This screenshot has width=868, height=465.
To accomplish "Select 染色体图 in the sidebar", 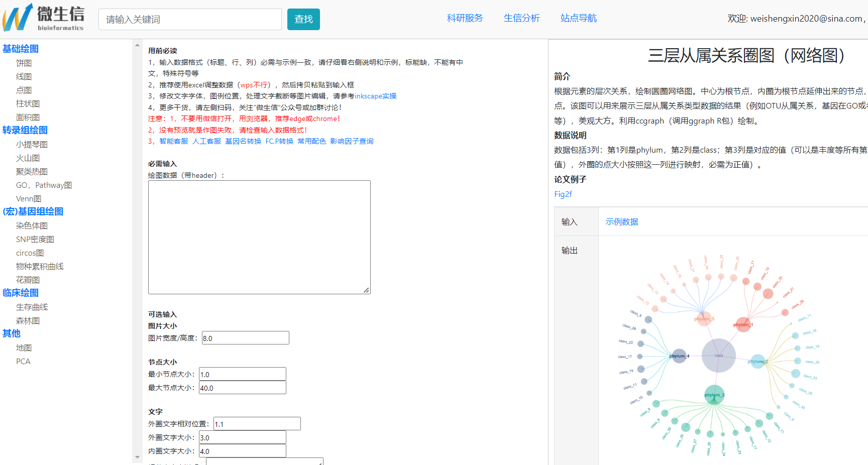I will pyautogui.click(x=32, y=225).
